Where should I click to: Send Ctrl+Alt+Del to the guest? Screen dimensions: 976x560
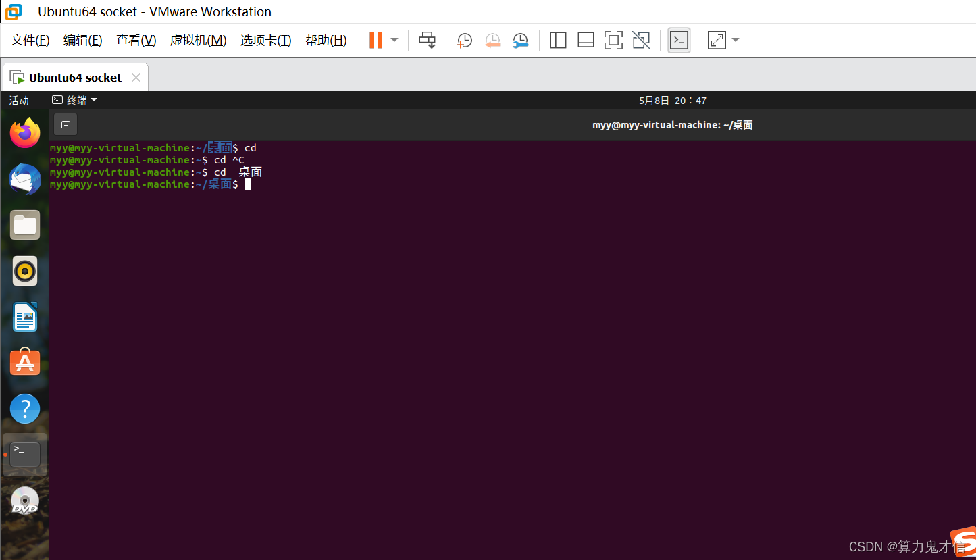click(427, 40)
